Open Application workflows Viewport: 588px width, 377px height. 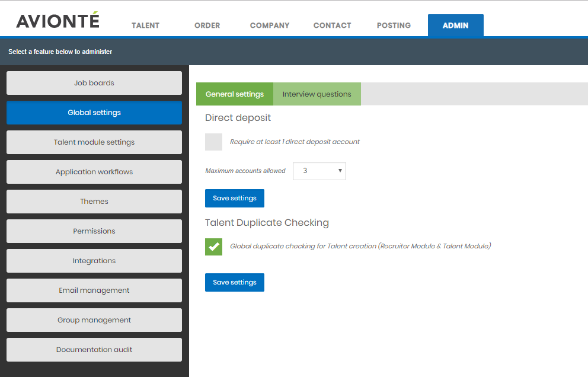point(94,172)
